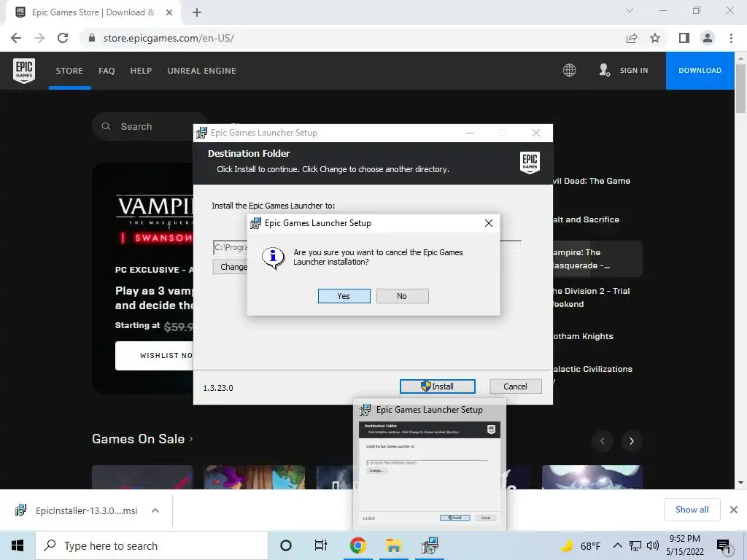Show hidden tray icons chevron
The width and height of the screenshot is (747, 560).
coord(617,545)
